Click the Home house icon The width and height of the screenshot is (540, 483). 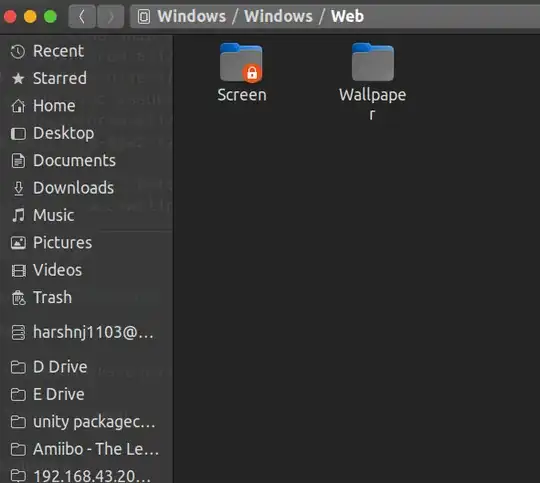[18, 106]
